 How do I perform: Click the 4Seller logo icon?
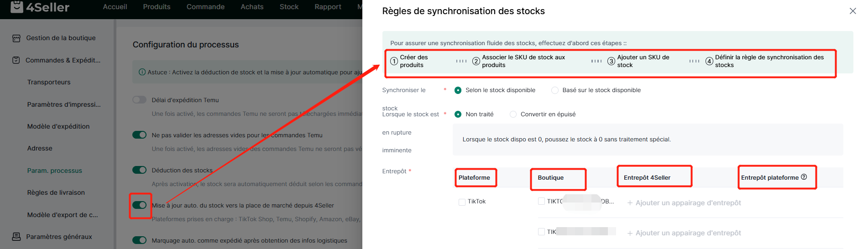[x=17, y=6]
